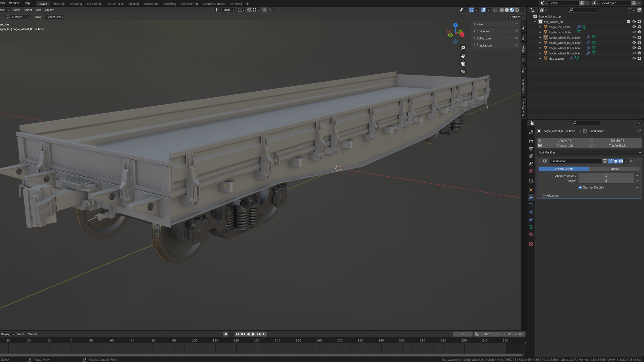Open the Select Box drag dropdown
The height and width of the screenshot is (362, 644).
coord(55,17)
